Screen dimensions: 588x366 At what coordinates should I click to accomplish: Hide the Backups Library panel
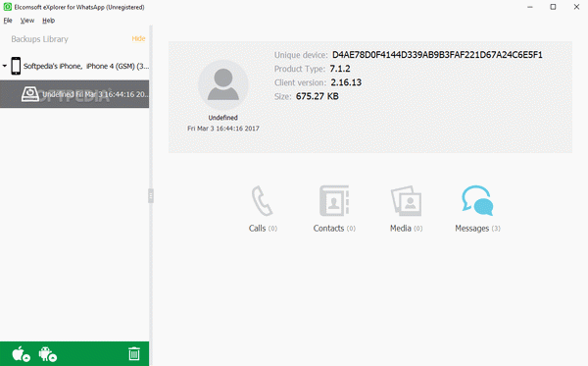[x=138, y=38]
